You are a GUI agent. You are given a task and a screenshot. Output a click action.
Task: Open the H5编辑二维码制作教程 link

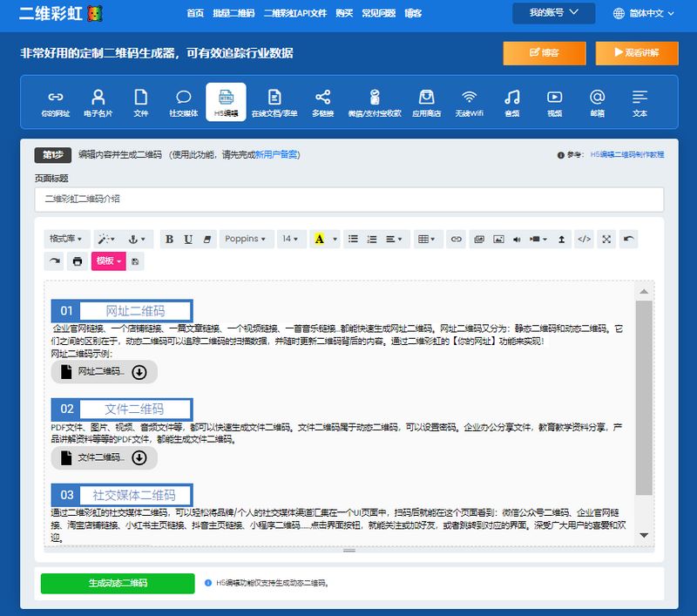click(627, 155)
